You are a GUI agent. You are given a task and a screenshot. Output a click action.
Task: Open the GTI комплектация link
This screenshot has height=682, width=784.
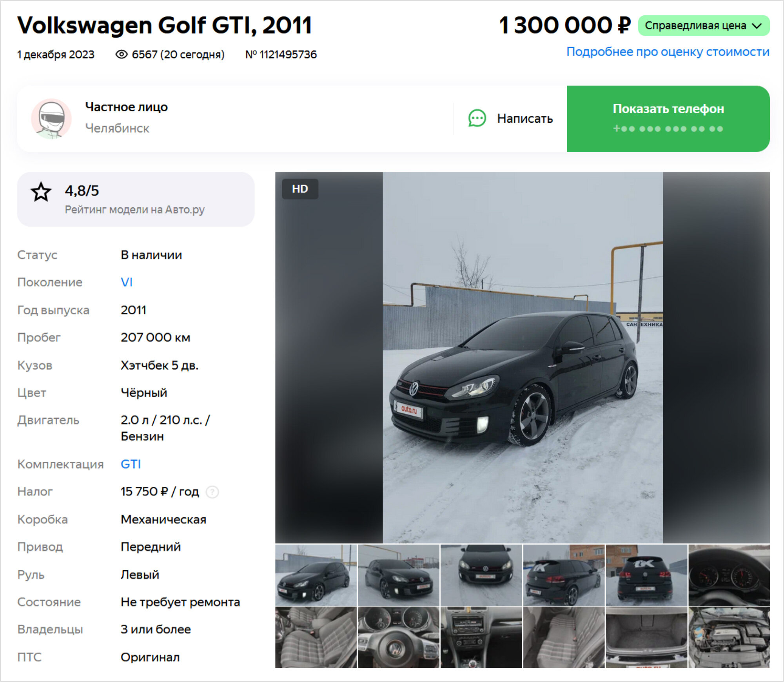tap(131, 464)
